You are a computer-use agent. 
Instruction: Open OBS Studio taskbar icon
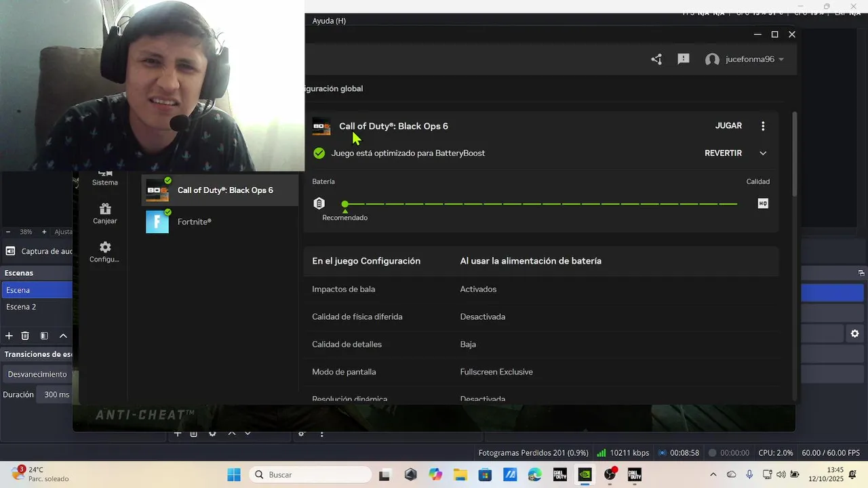pyautogui.click(x=610, y=474)
